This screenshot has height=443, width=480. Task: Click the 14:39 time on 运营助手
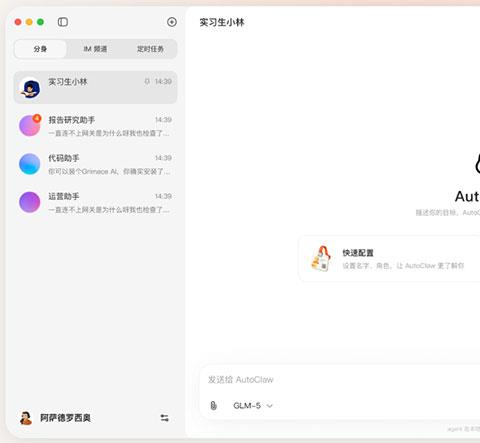tap(163, 196)
